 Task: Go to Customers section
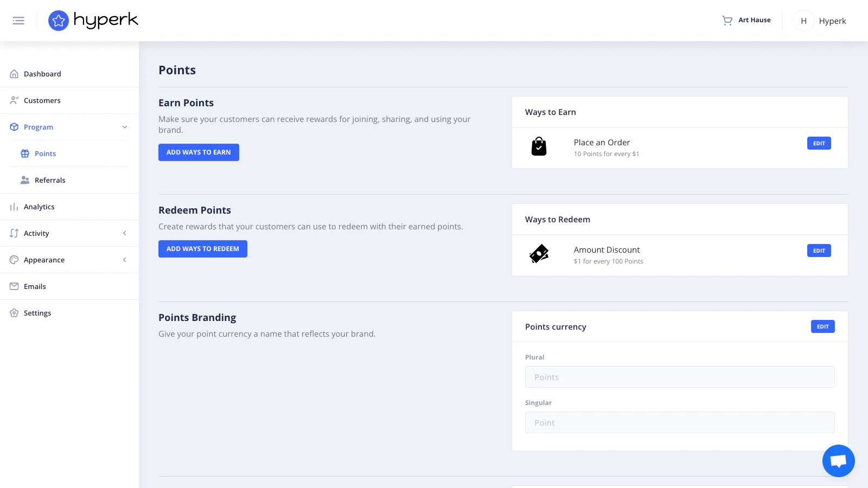[42, 100]
